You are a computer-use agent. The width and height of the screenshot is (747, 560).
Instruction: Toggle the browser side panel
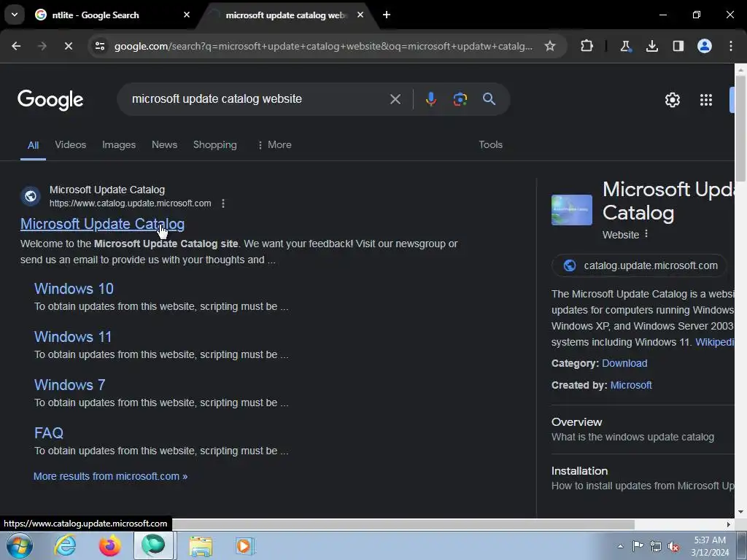pos(678,46)
